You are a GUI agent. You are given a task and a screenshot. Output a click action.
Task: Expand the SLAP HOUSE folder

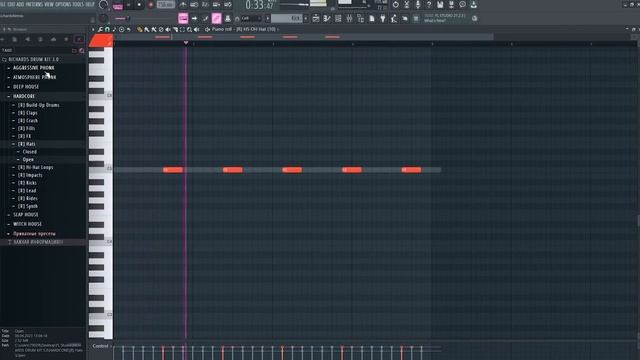point(26,215)
